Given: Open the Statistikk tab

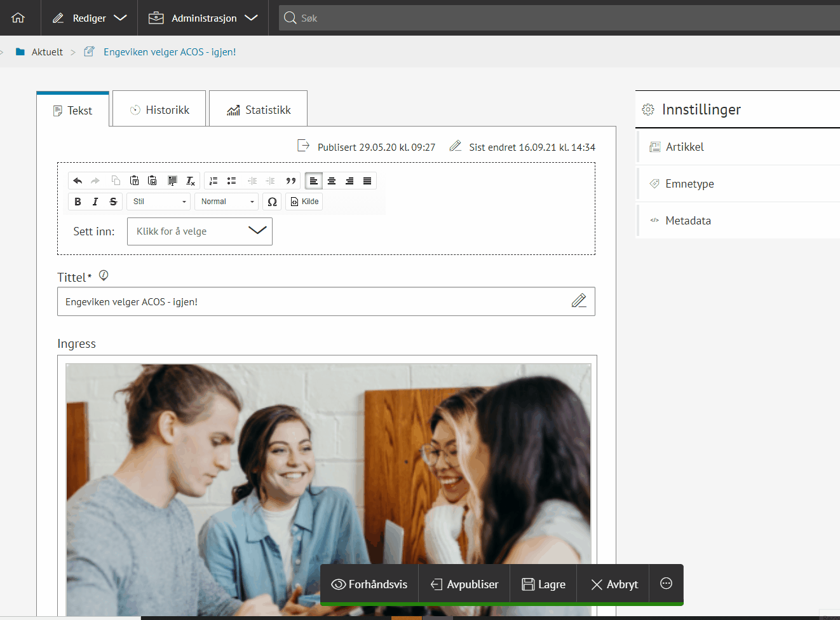Looking at the screenshot, I should coord(259,110).
